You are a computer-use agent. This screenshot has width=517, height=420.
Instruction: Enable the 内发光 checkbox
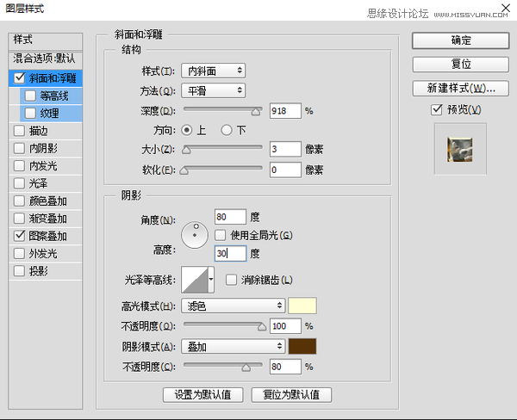coord(19,166)
